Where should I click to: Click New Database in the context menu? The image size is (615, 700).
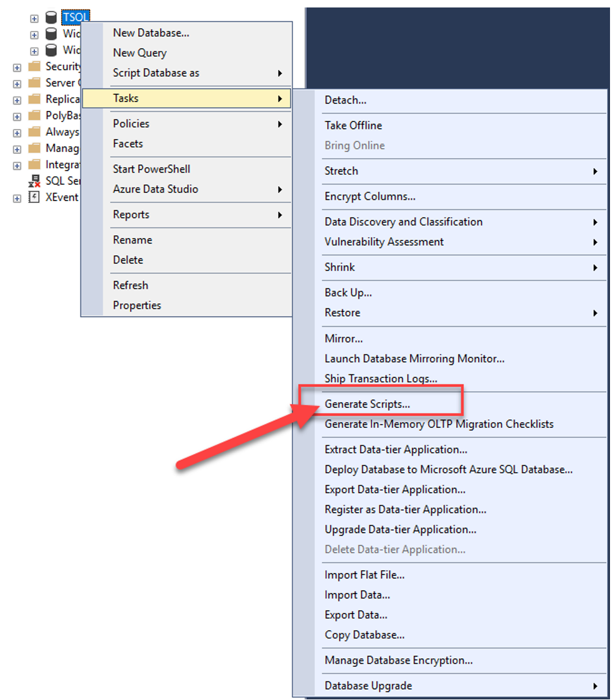click(x=151, y=33)
